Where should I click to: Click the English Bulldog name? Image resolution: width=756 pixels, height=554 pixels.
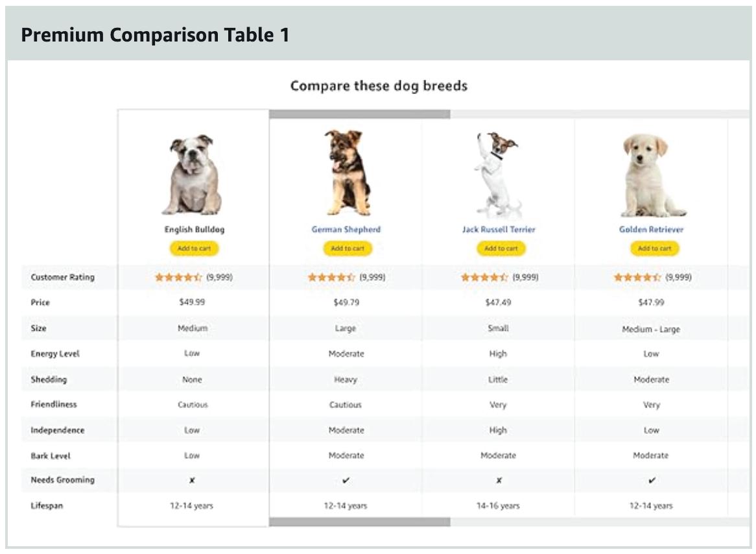click(x=195, y=229)
